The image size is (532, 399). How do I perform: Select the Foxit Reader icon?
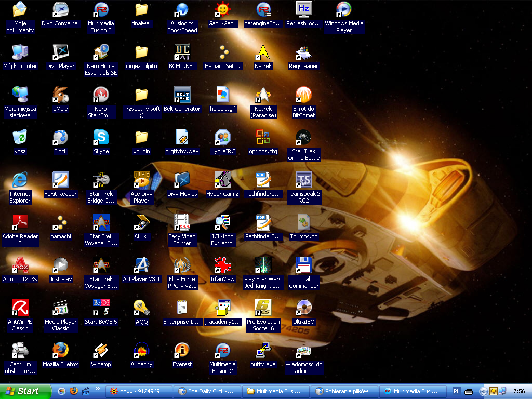tap(60, 180)
